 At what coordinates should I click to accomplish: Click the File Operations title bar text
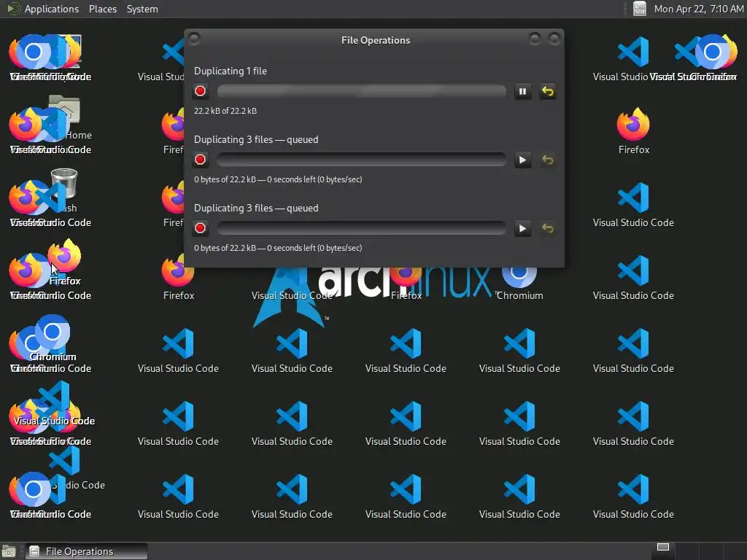pos(376,41)
